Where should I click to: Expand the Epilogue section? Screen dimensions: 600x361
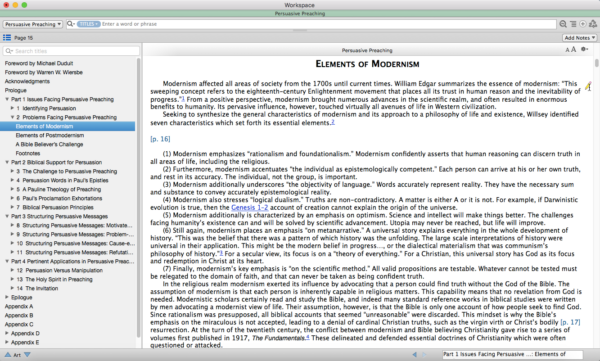click(7, 297)
